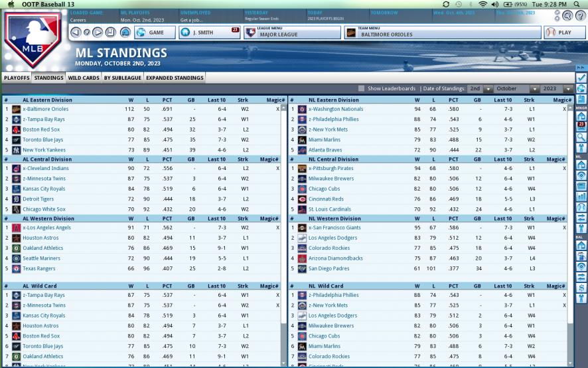Click the San Francisco Giants logo icon
The image size is (588, 368).
click(302, 228)
